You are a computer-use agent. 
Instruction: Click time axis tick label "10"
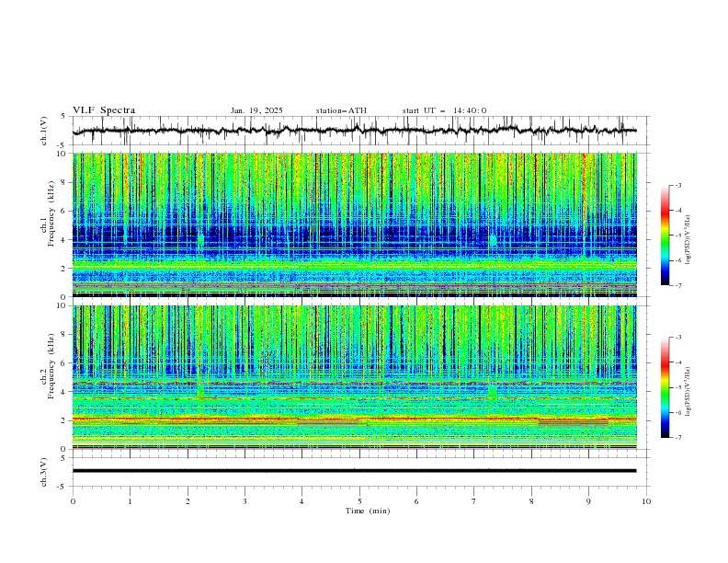click(646, 501)
